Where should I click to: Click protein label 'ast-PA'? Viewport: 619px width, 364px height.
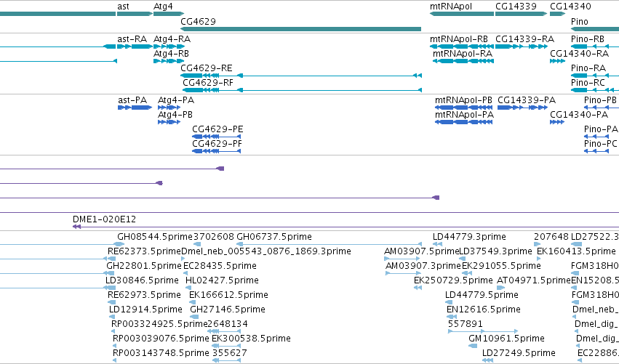(x=132, y=100)
